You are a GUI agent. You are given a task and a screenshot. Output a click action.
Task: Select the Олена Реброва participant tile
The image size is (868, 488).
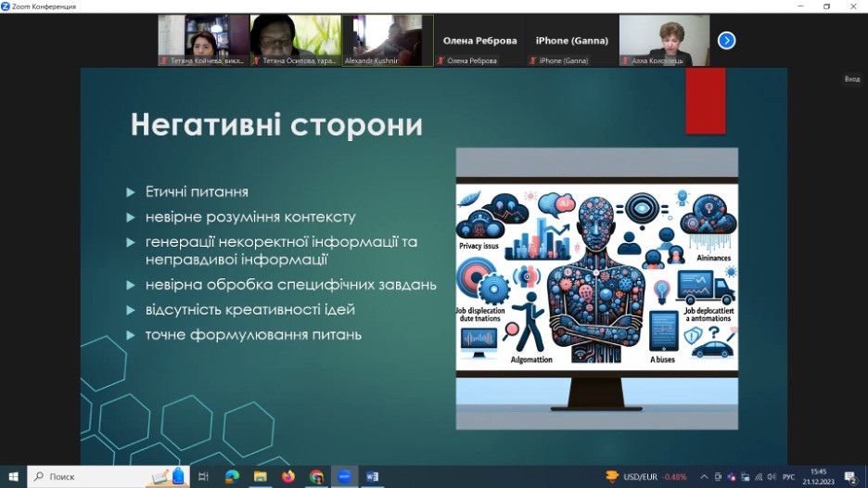479,41
